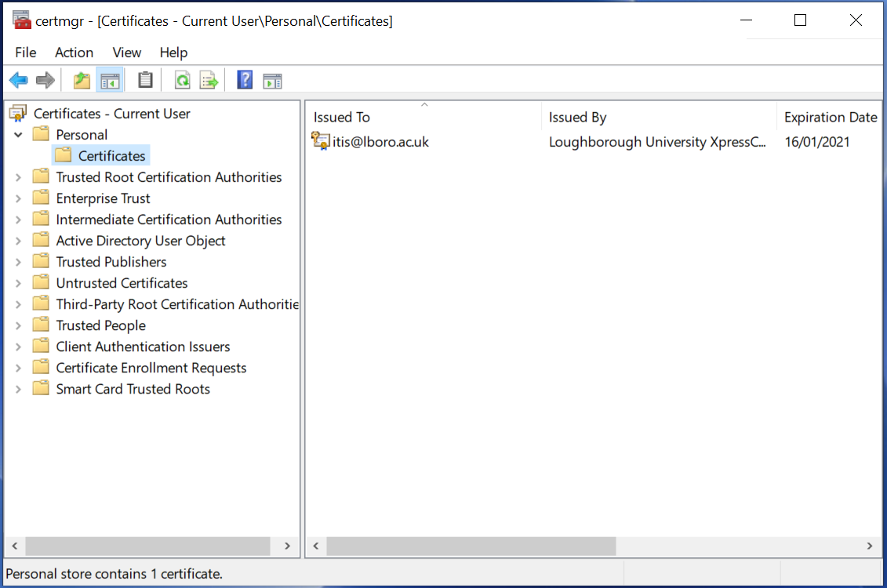This screenshot has width=887, height=588.
Task: Open the View menu
Action: (x=126, y=53)
